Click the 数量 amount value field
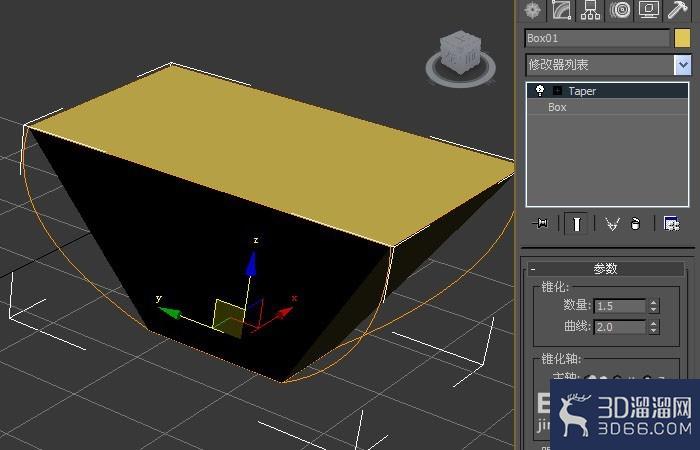 pyautogui.click(x=620, y=306)
